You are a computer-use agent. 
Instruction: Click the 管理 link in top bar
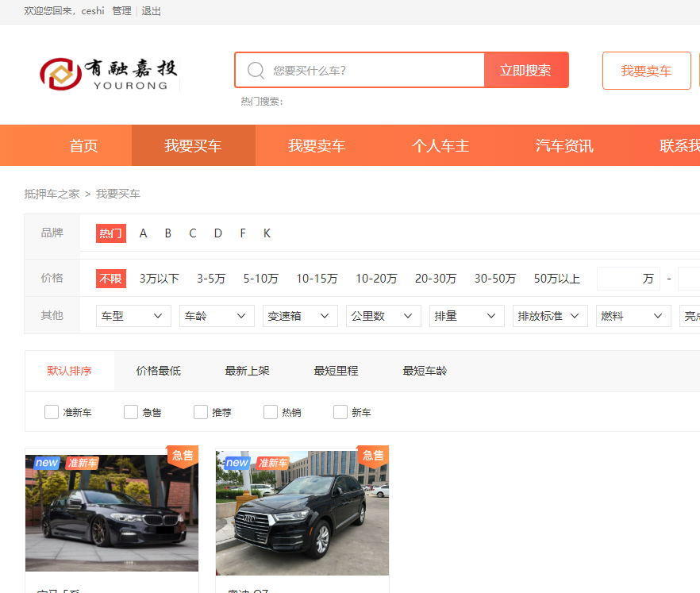click(x=122, y=11)
